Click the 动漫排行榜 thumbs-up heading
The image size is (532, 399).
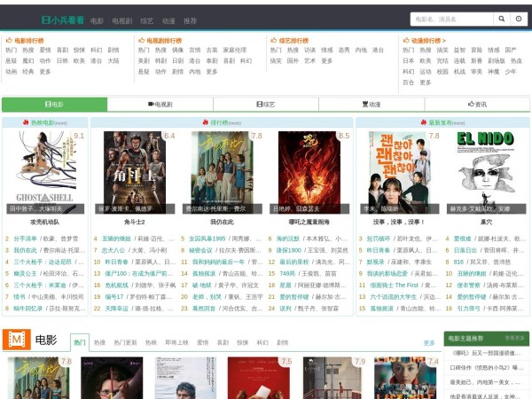[x=425, y=41]
